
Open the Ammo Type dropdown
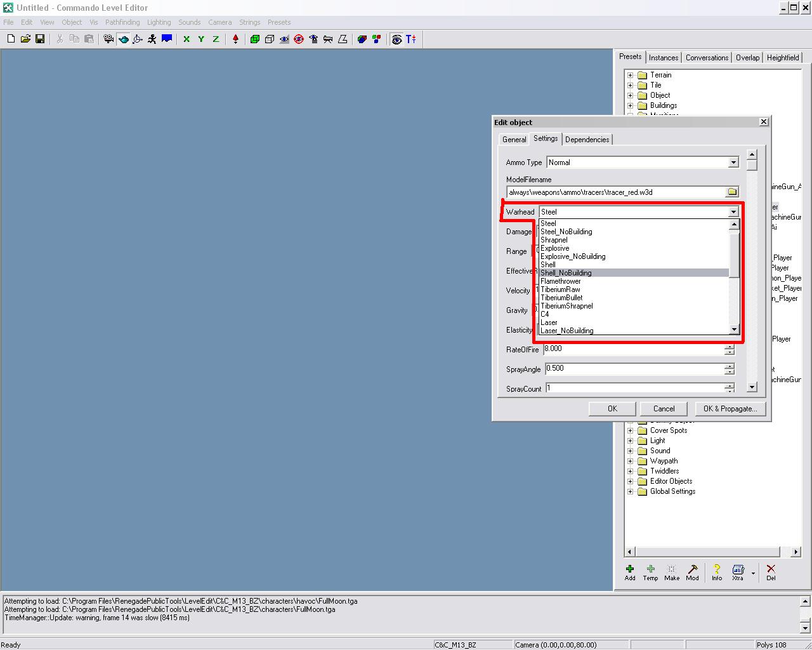[733, 162]
